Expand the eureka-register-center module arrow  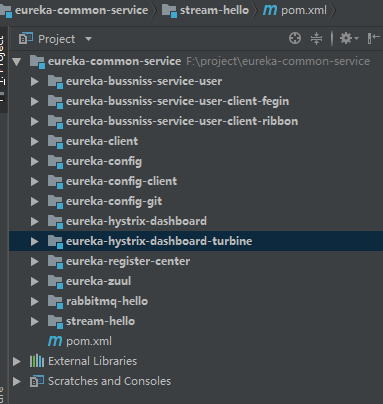[35, 261]
